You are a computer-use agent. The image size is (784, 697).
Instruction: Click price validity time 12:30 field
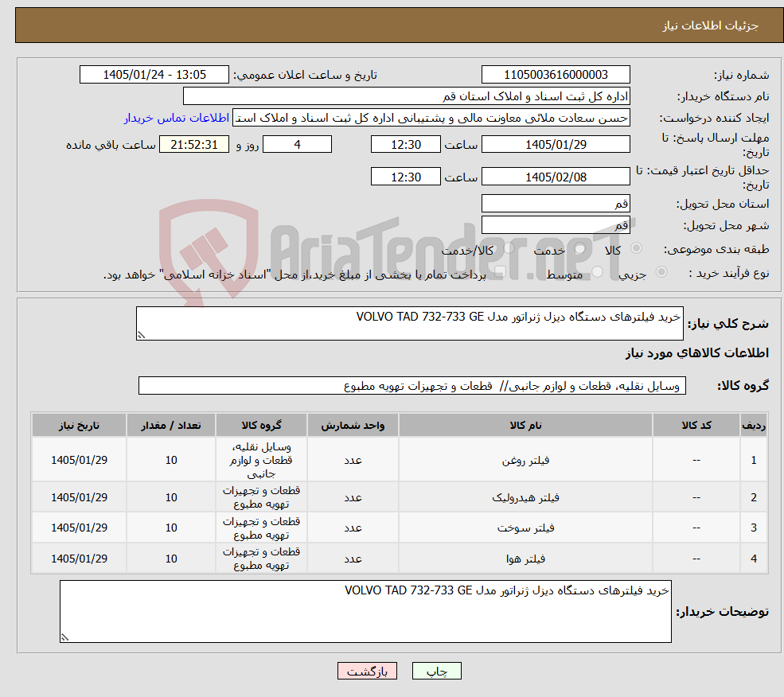(405, 177)
